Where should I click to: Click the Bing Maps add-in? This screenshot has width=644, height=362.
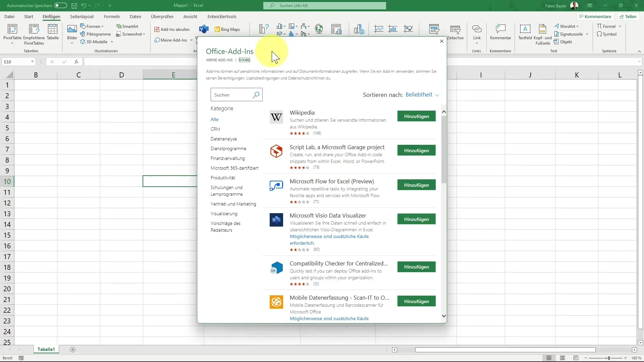pyautogui.click(x=227, y=29)
